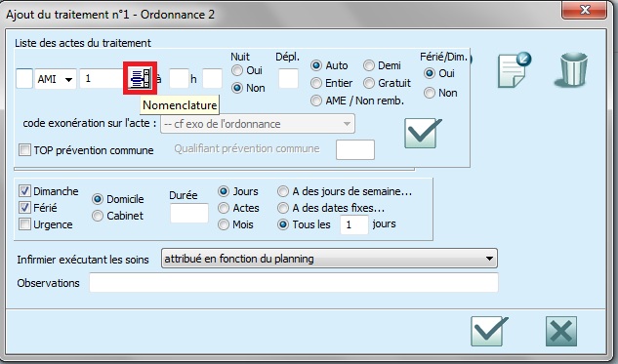This screenshot has height=364, width=618.
Task: Pick the AME / Non remb. option
Action: click(x=316, y=101)
